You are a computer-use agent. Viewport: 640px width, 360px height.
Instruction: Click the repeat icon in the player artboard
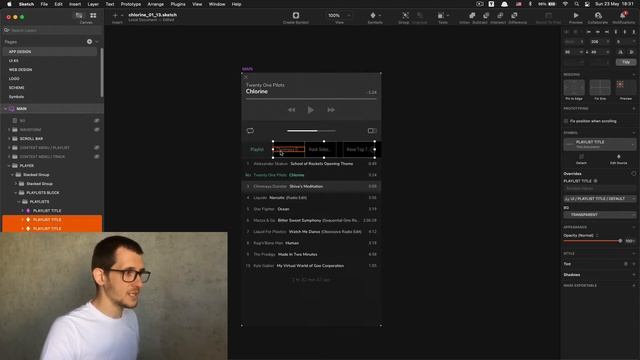click(250, 131)
